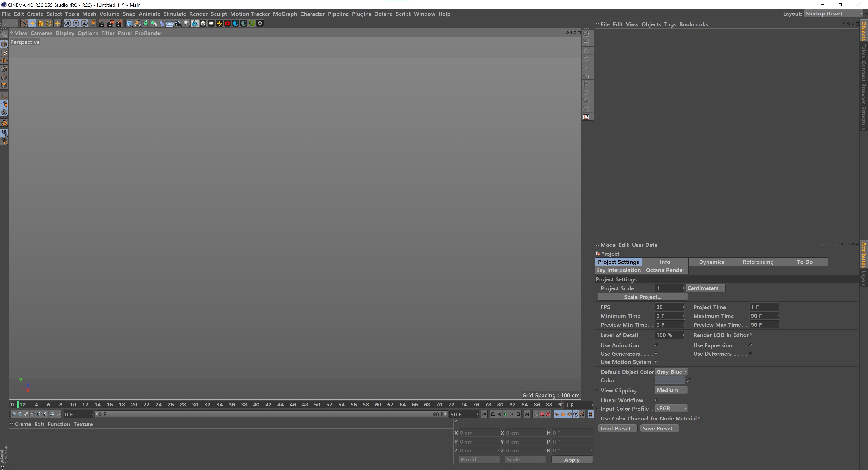The height and width of the screenshot is (470, 868).
Task: Disable the Linear Workflow checkbox
Action: (x=656, y=400)
